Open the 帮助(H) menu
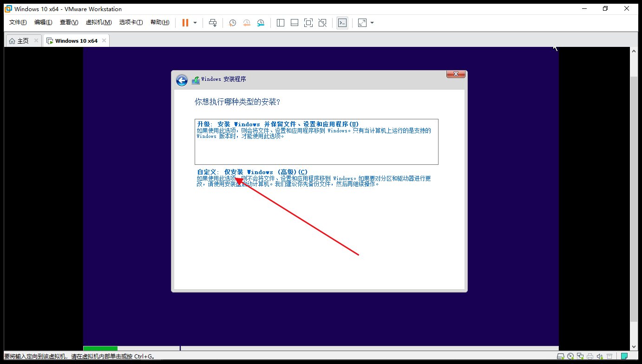 coord(160,22)
